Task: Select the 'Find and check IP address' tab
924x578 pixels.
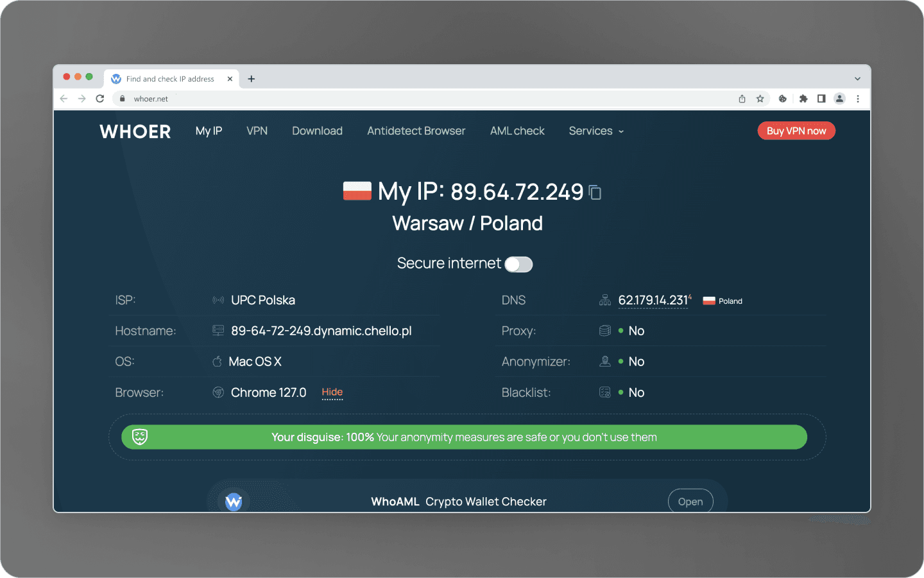Action: pos(171,79)
